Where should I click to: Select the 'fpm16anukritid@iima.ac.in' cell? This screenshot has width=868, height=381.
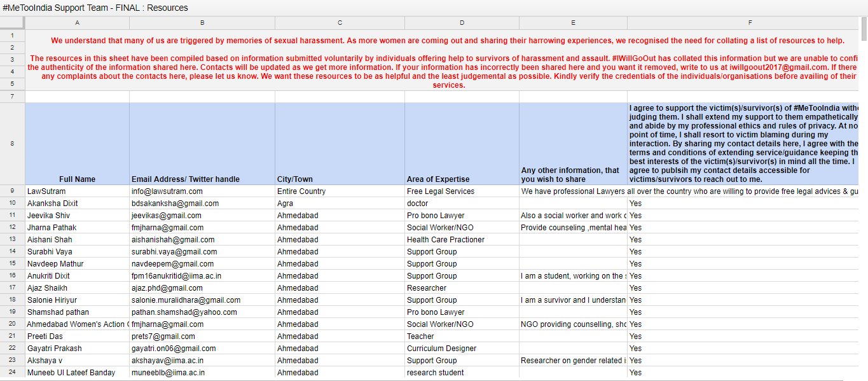202,275
